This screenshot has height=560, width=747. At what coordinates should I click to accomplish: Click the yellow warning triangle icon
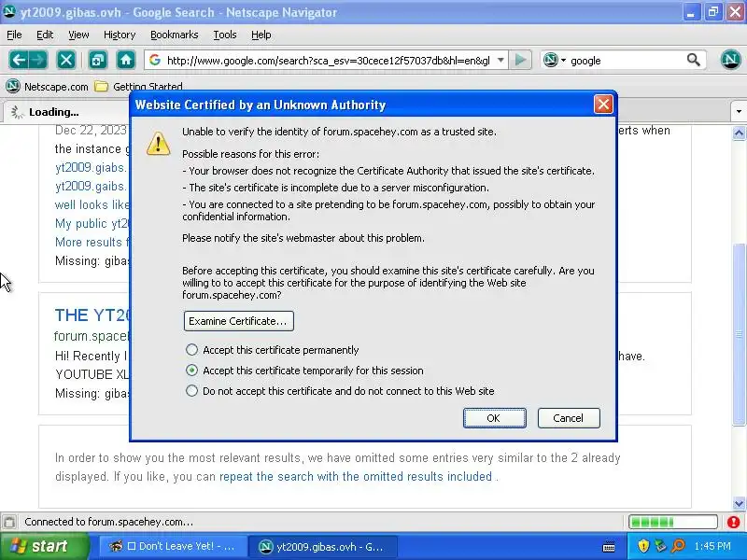(x=158, y=143)
